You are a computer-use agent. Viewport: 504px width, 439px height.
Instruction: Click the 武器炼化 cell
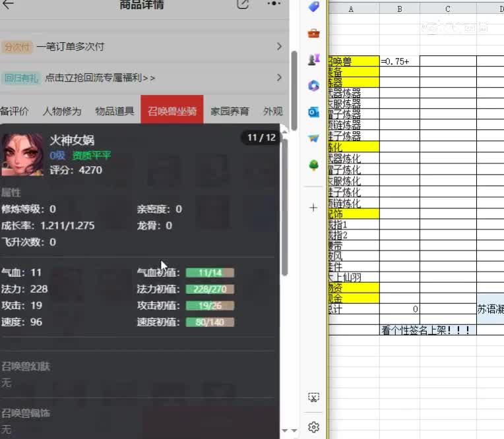click(354, 158)
